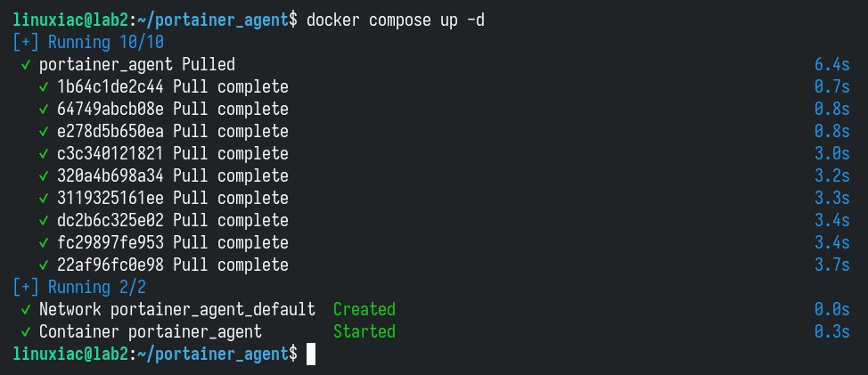
Task: Click checkmark next to layer 64749abcb08e
Action: (44, 110)
